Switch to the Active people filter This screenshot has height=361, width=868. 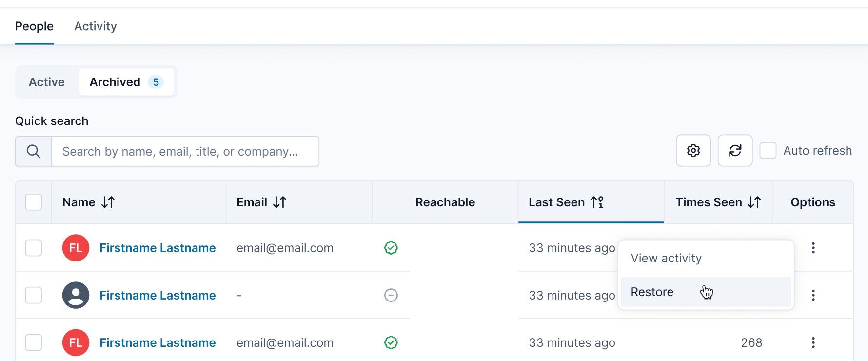47,82
